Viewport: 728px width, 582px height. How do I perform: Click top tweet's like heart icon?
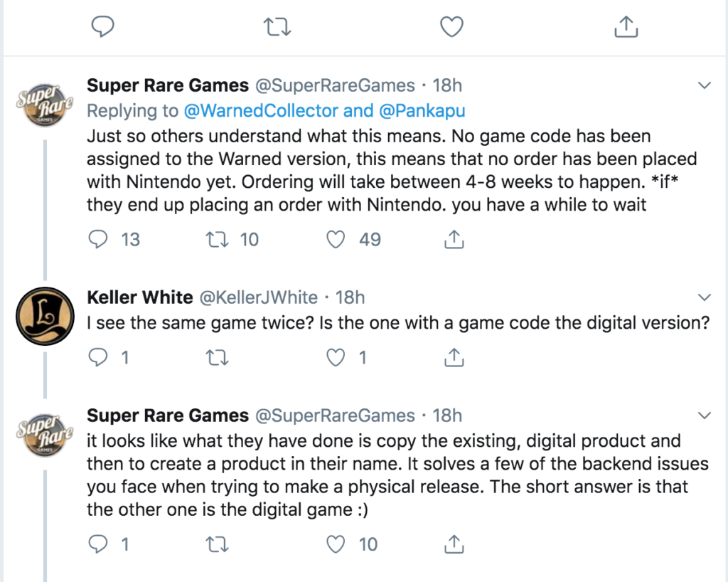click(x=451, y=27)
